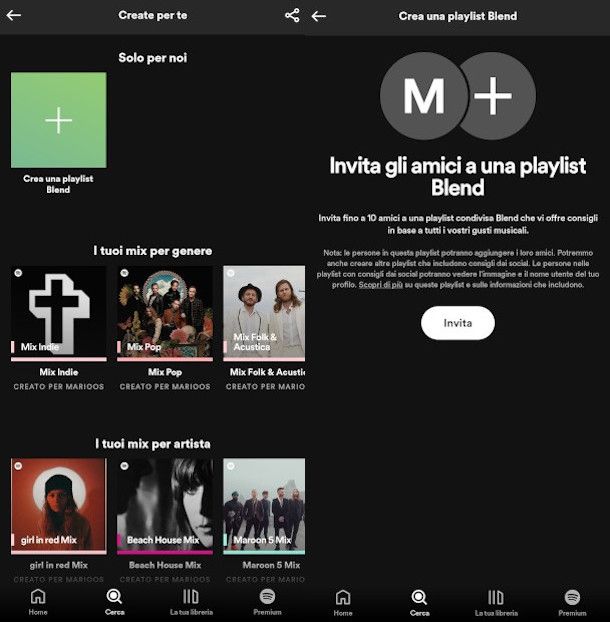Screen dimensions: 610x622
Task: Open Premium tab in right screen
Action: point(572,602)
